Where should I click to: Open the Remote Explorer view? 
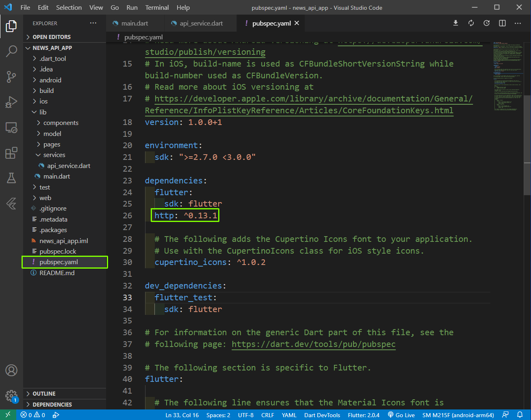[x=11, y=127]
